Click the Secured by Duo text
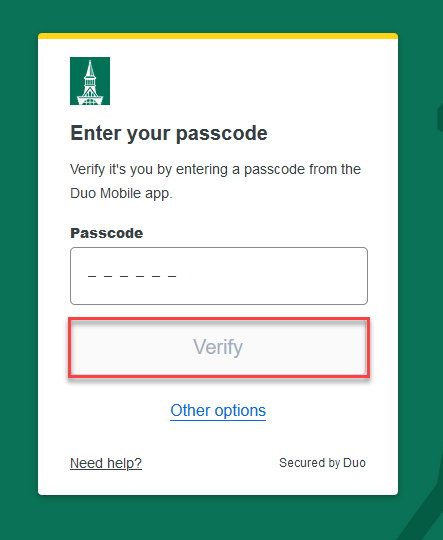Screen dimensions: 443x540 point(322,463)
